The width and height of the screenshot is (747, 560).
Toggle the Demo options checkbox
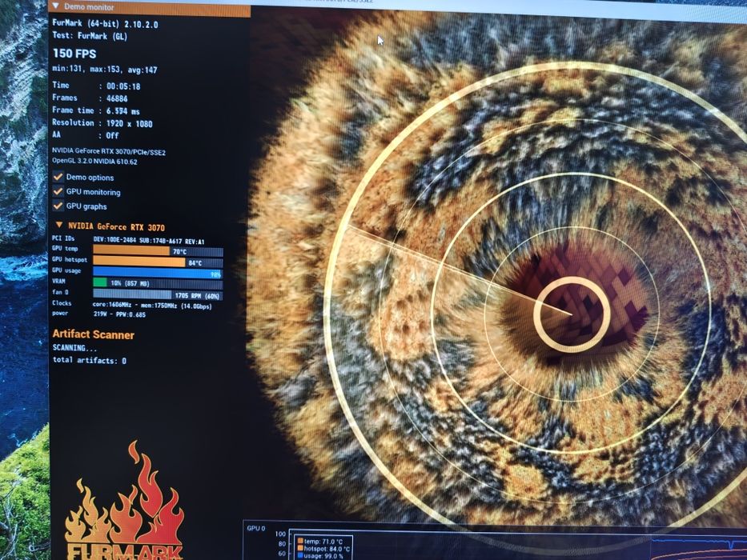pyautogui.click(x=58, y=177)
